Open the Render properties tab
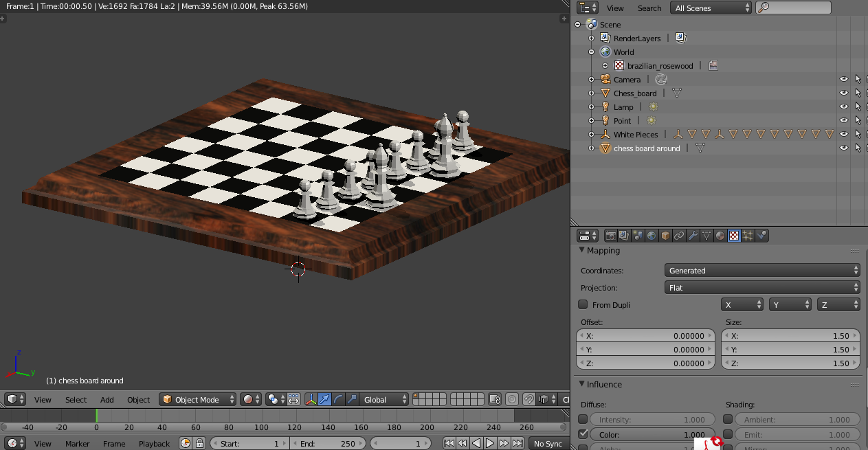 pyautogui.click(x=610, y=236)
